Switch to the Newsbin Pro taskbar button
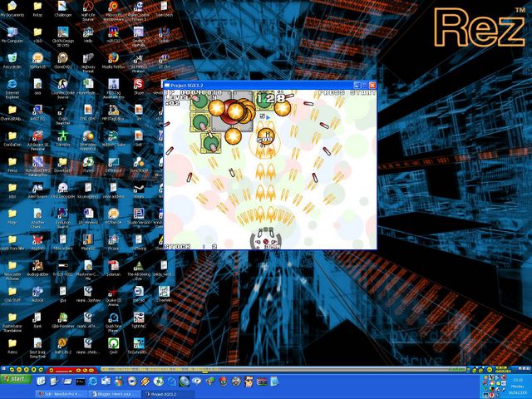This screenshot has height=399, width=532. point(61,394)
